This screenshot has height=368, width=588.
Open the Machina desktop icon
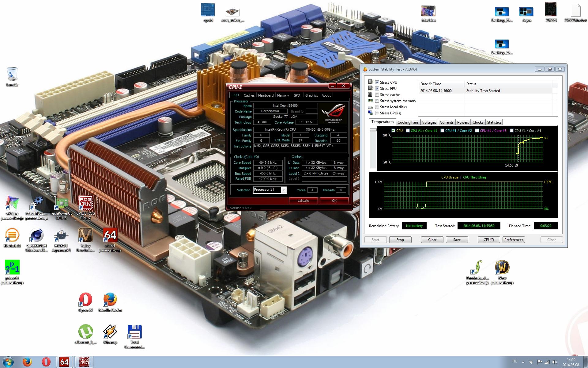428,14
